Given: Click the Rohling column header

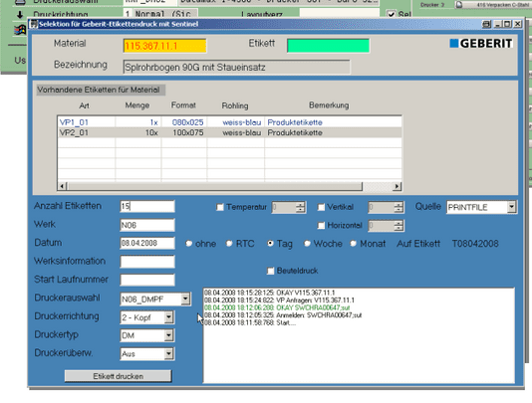Looking at the screenshot, I should coord(235,105).
